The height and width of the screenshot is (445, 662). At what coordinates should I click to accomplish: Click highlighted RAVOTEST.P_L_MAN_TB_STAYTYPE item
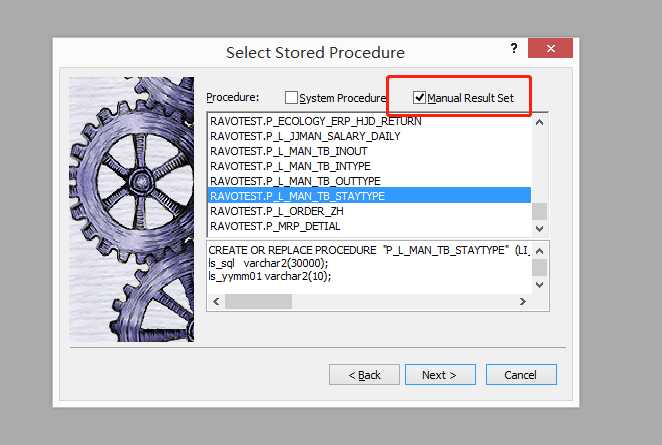297,196
